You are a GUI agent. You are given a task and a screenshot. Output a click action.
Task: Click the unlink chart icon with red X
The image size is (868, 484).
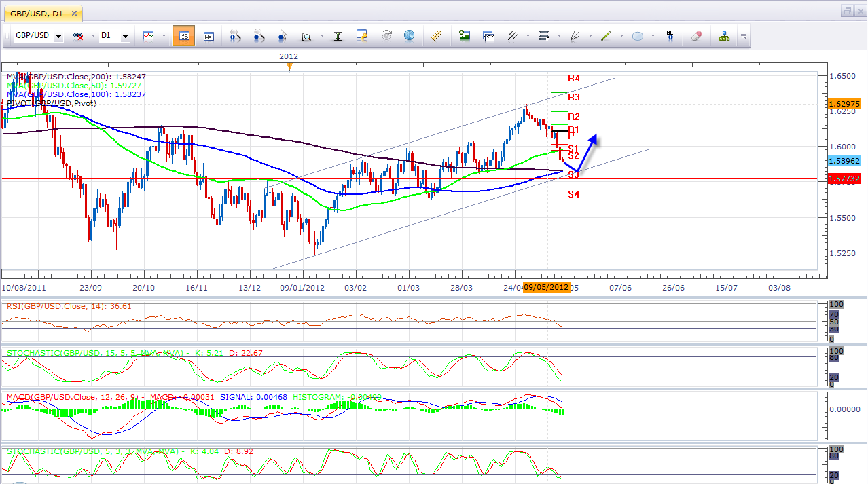[x=77, y=36]
